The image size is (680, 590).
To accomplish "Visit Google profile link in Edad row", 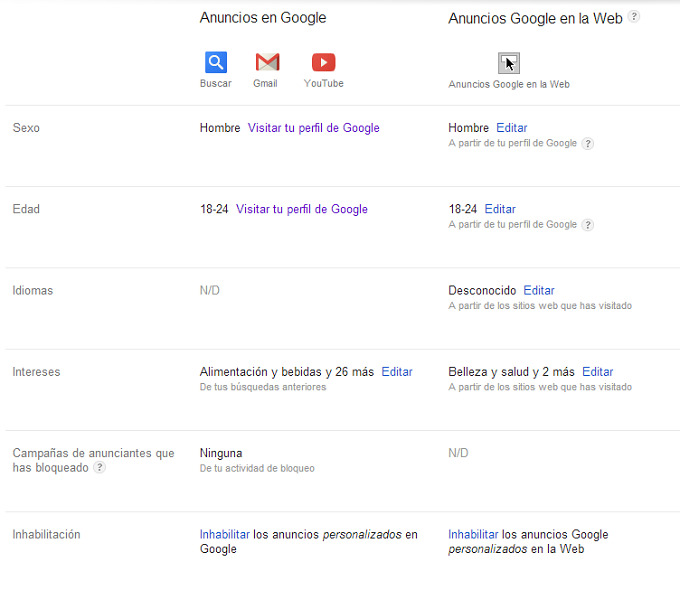I will (302, 209).
